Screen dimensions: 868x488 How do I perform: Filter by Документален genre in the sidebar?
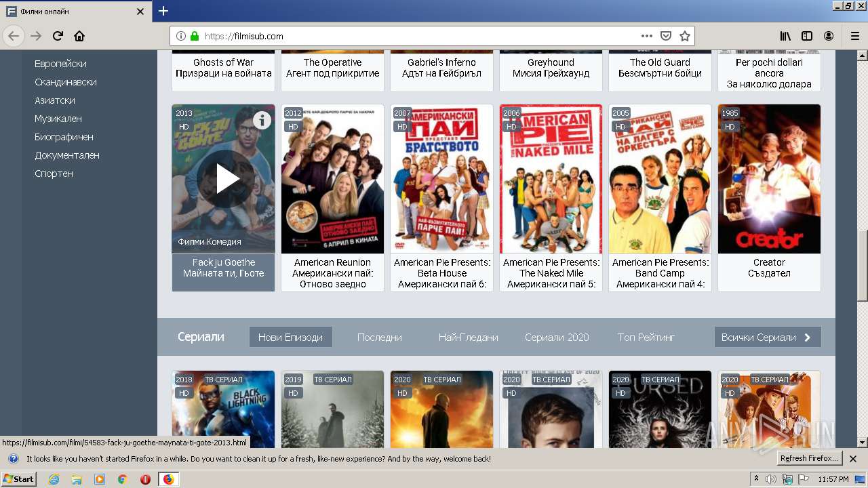[x=67, y=155]
